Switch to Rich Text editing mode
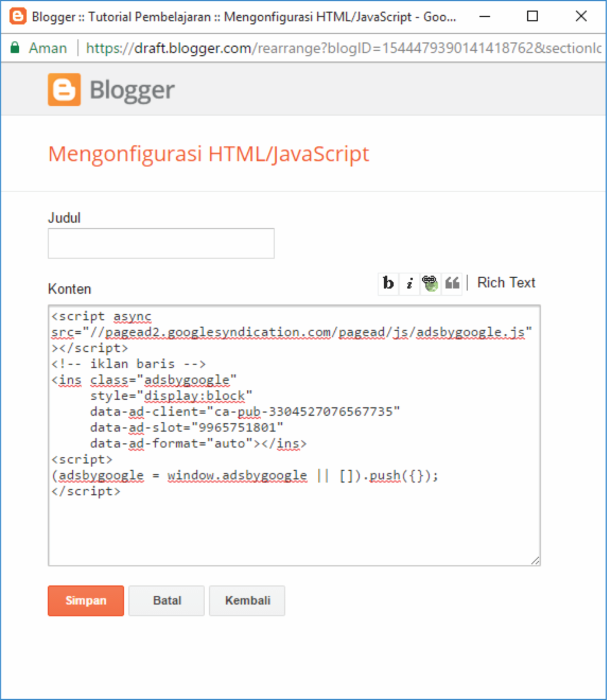 pyautogui.click(x=506, y=283)
